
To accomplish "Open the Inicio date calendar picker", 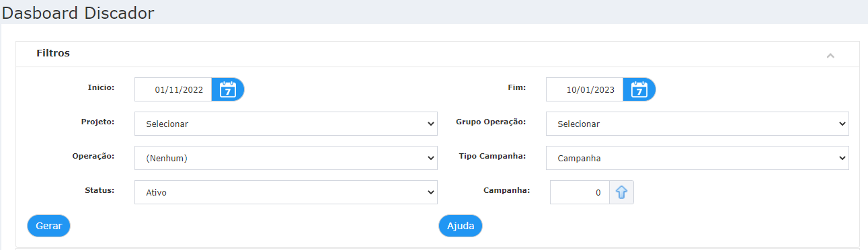I will pos(228,89).
